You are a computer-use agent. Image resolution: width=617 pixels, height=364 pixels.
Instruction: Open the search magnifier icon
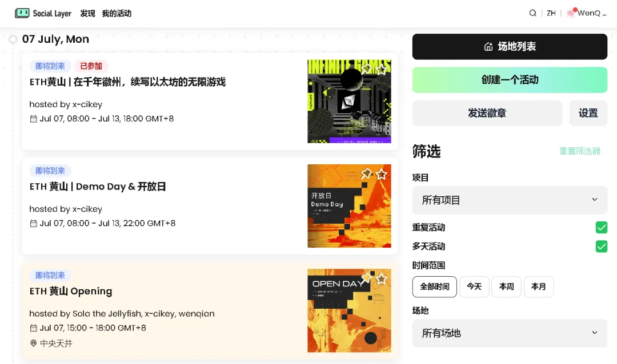click(532, 13)
